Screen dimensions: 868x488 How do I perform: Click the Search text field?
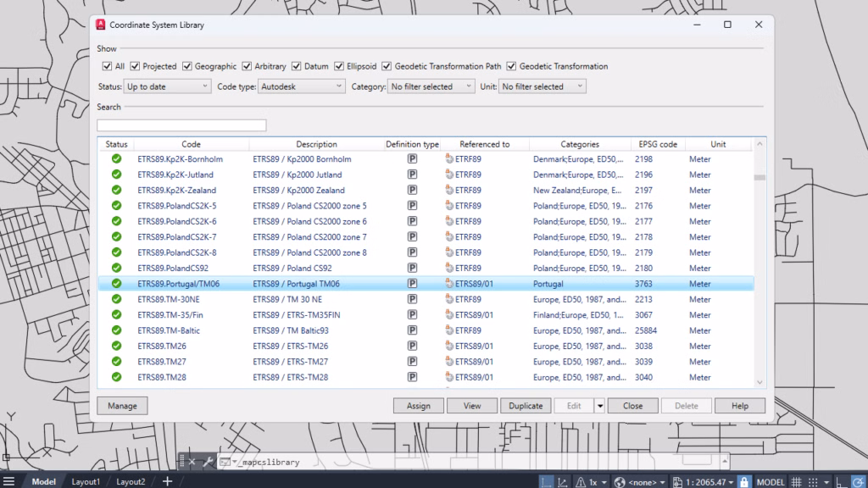[181, 125]
